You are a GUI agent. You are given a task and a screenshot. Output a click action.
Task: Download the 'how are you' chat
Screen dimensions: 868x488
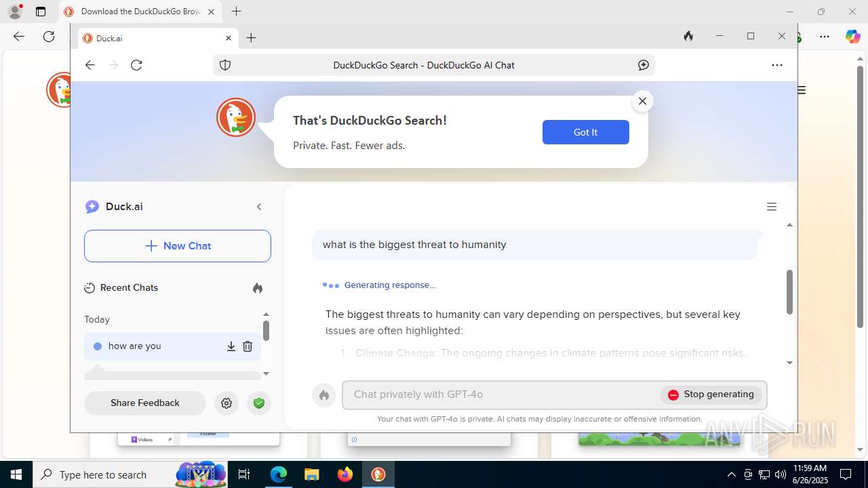[x=231, y=346]
